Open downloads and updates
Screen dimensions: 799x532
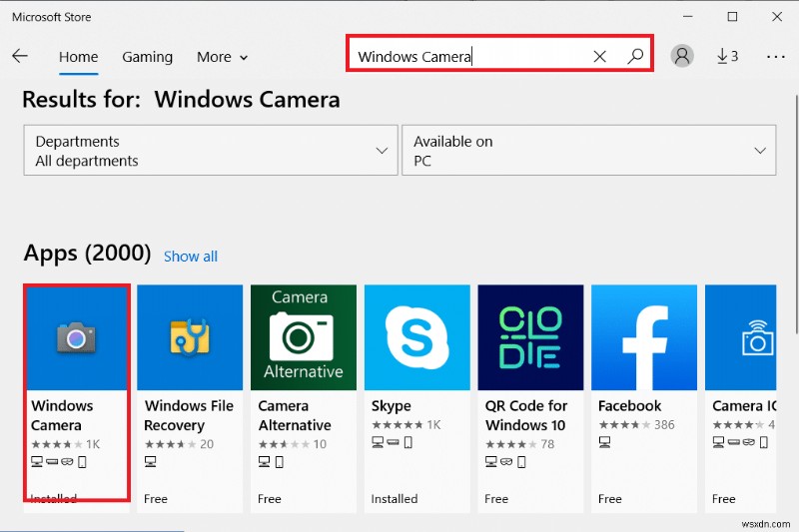tap(727, 56)
